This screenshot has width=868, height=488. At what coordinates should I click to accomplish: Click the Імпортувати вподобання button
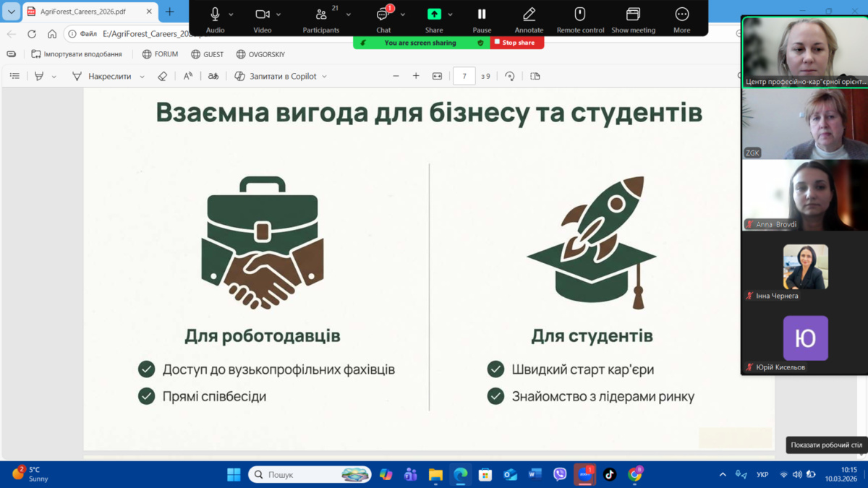coord(77,54)
